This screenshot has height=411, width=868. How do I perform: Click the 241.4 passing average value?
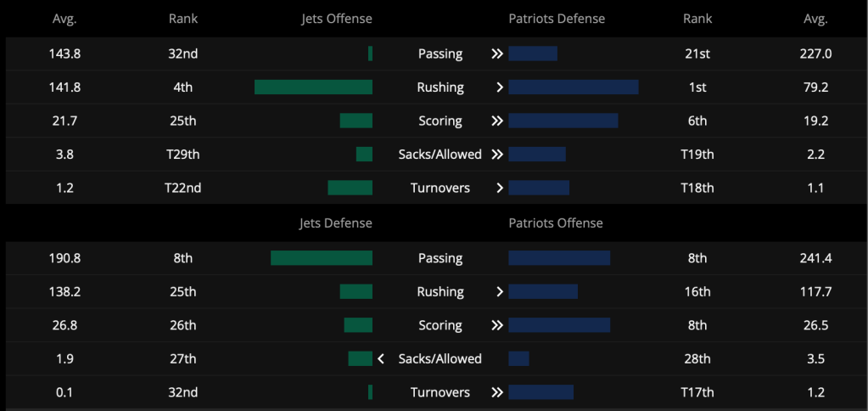click(x=816, y=258)
